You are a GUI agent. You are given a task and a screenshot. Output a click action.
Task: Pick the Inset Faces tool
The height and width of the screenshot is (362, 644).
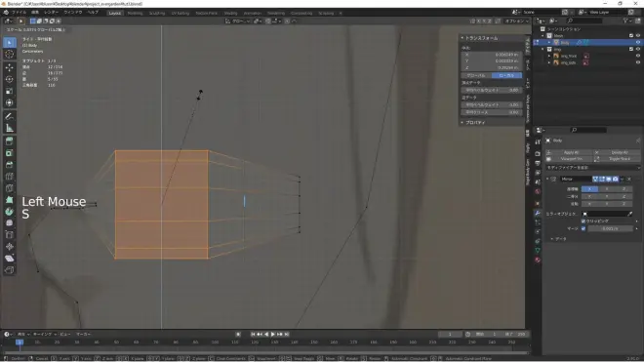click(x=10, y=153)
